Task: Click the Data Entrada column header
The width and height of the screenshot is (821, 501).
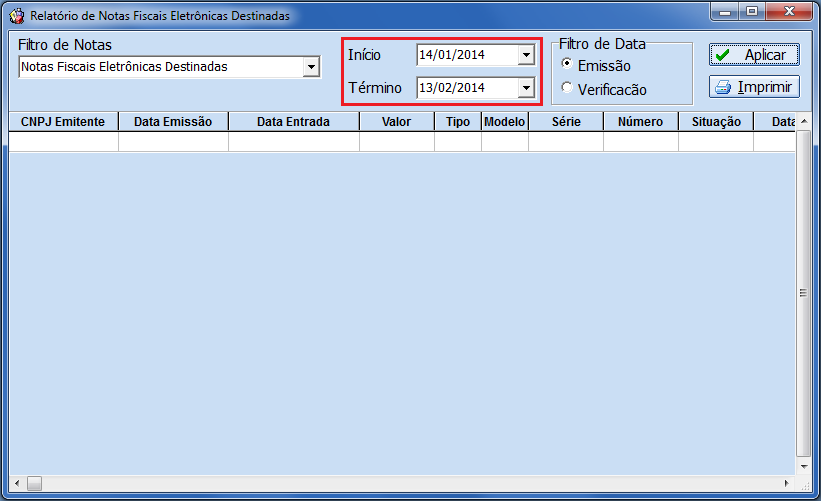Action: [x=293, y=122]
